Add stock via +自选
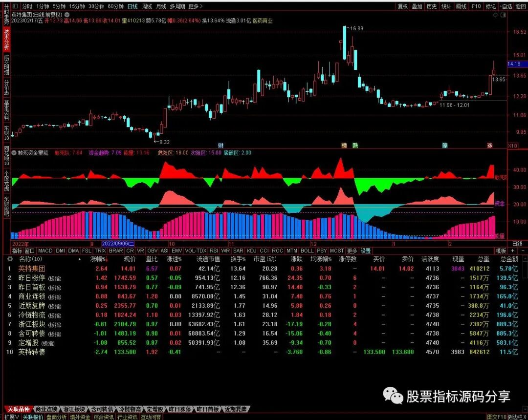The height and width of the screenshot is (420, 528). click(506, 6)
